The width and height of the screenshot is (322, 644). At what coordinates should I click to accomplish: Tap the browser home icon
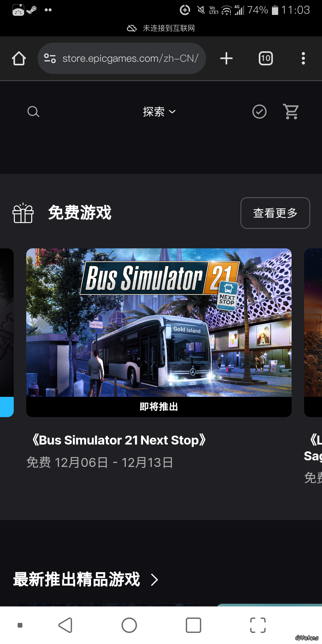pyautogui.click(x=19, y=58)
